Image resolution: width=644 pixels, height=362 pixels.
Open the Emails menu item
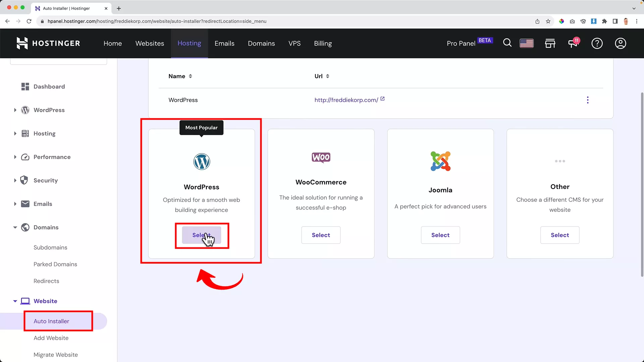point(224,43)
